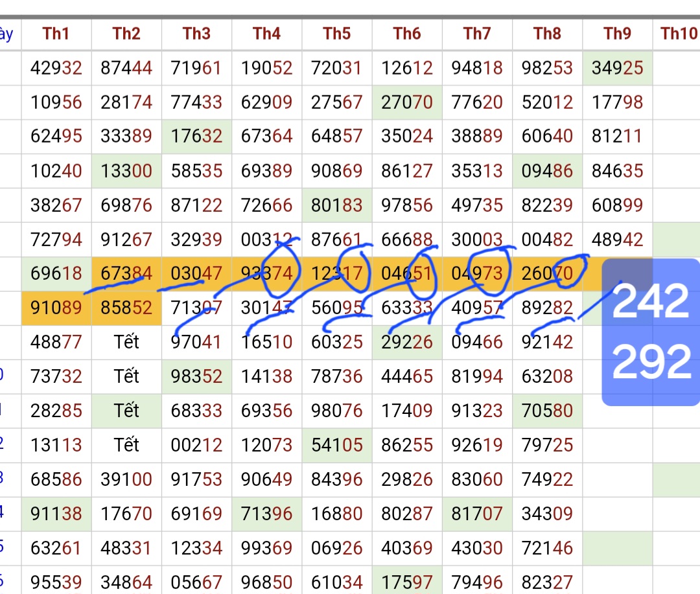Click green-highlighted cell 80183
Image resolution: width=700 pixels, height=594 pixels.
click(336, 205)
